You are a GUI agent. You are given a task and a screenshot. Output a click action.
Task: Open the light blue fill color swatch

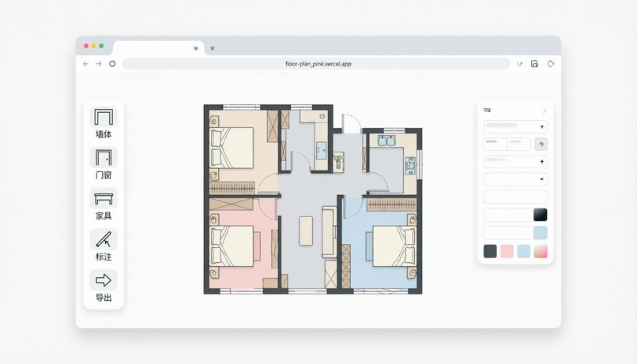point(540,233)
